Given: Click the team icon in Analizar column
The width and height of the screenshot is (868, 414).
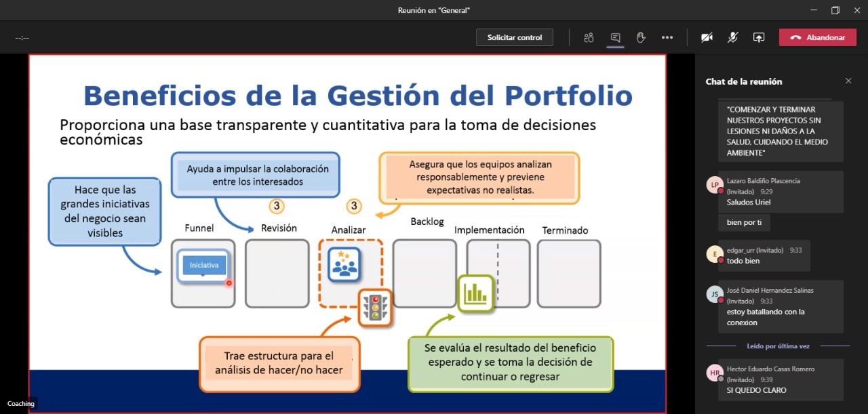Looking at the screenshot, I should (x=345, y=265).
